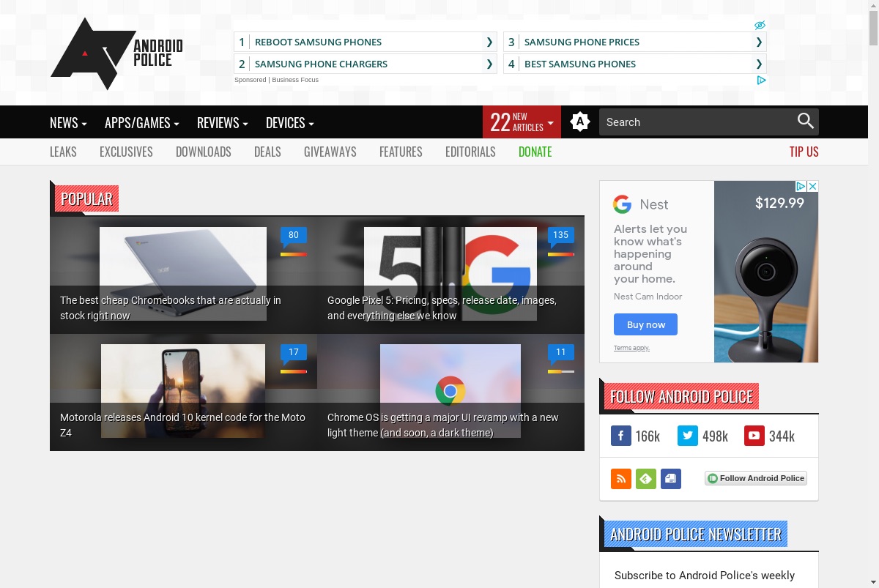Open Reboot Samsung Phones ad arrow
Screen dimensions: 879x588
pyautogui.click(x=489, y=42)
